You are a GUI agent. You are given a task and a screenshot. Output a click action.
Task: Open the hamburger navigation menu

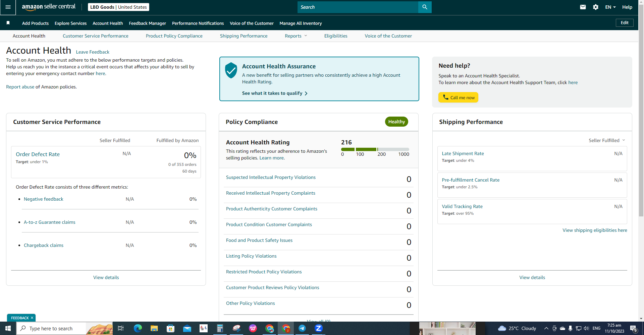pos(8,7)
